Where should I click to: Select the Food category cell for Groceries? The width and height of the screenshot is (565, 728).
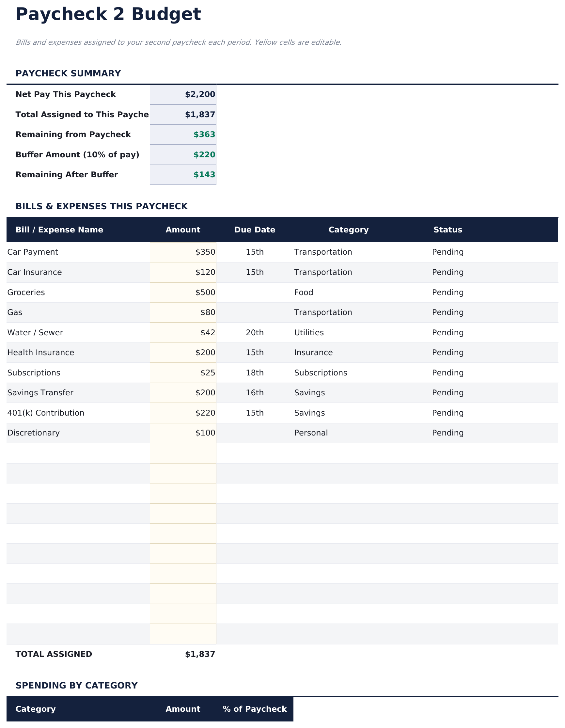click(x=303, y=292)
